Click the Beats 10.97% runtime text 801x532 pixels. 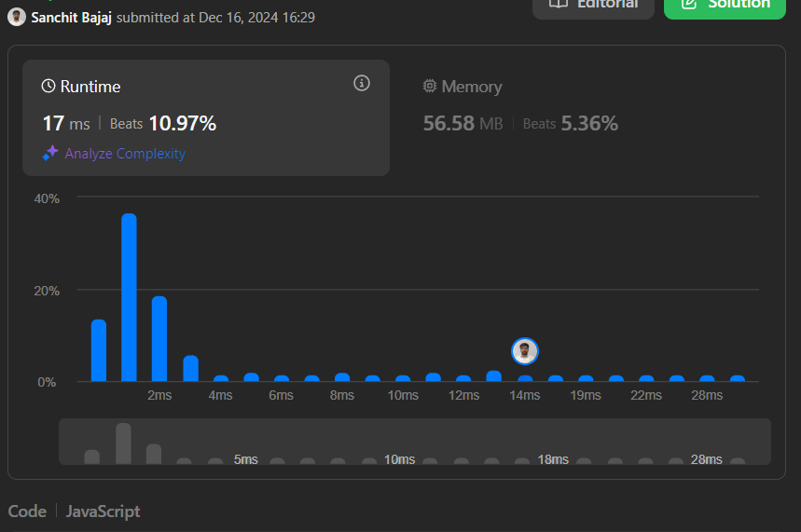(163, 123)
